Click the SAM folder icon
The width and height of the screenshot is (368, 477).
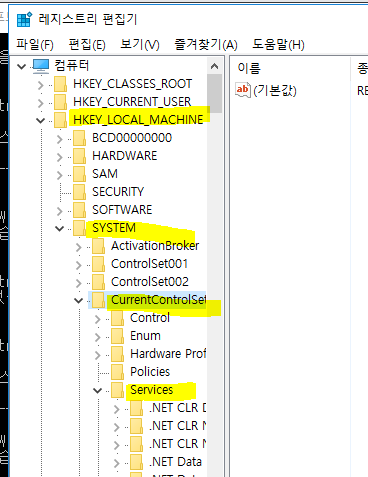[x=80, y=174]
